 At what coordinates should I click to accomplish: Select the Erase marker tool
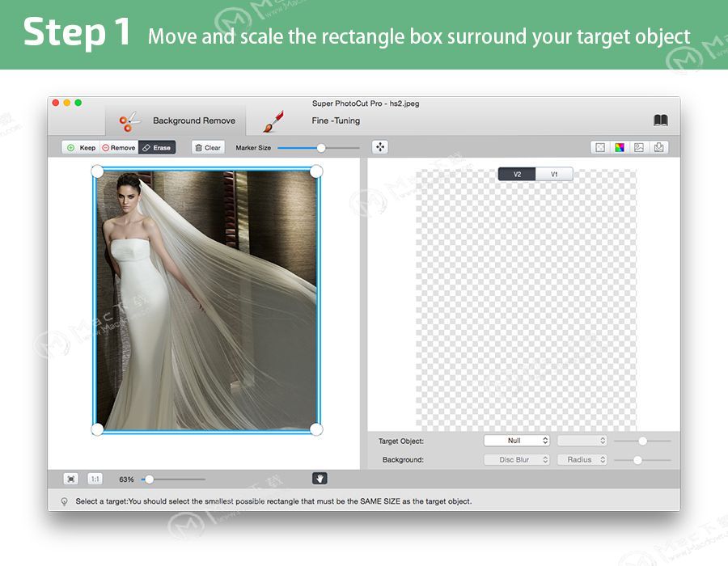(157, 147)
